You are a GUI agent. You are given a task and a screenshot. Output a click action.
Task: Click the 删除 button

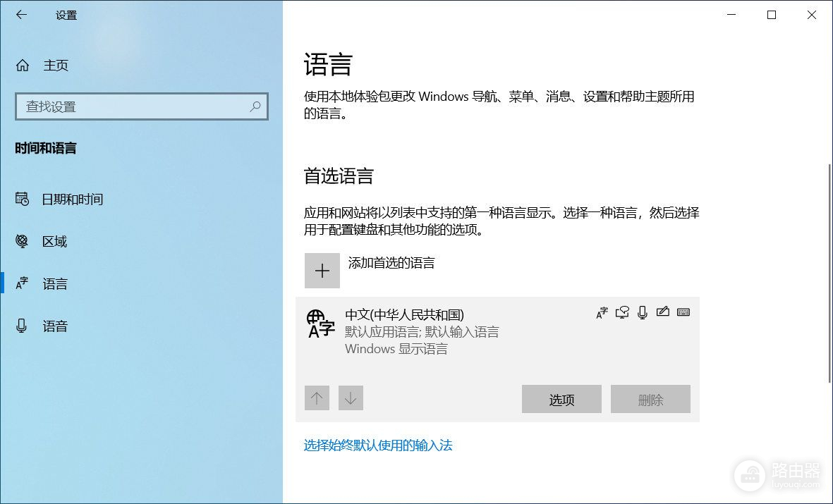pyautogui.click(x=650, y=400)
